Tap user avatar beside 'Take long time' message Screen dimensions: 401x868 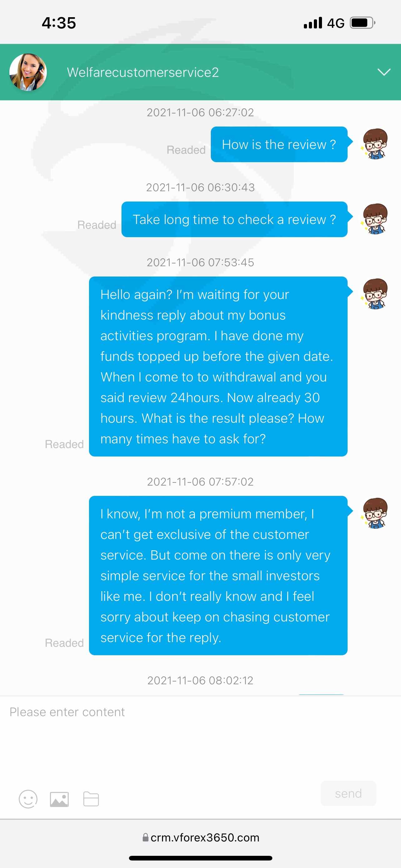375,219
